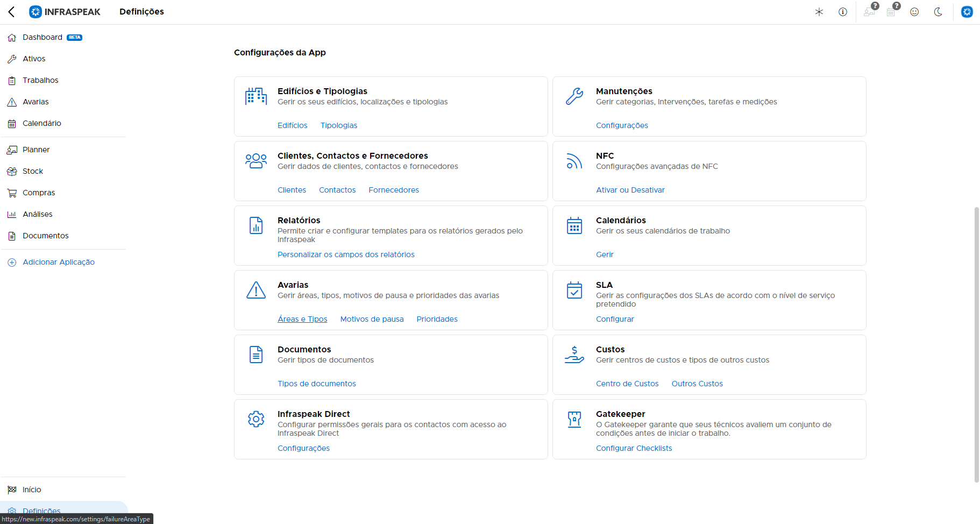Click the Configurações da App heading

click(280, 52)
